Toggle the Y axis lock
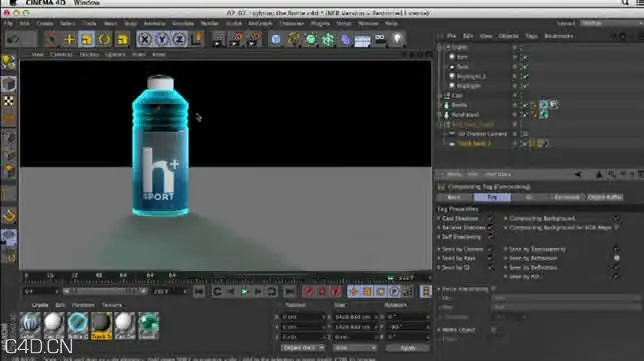 click(162, 39)
